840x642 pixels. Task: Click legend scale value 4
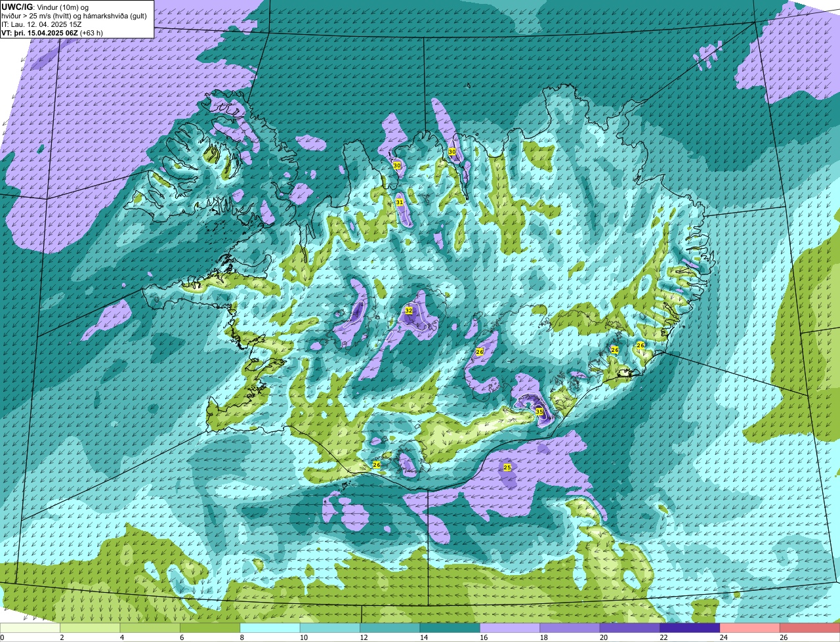click(122, 637)
